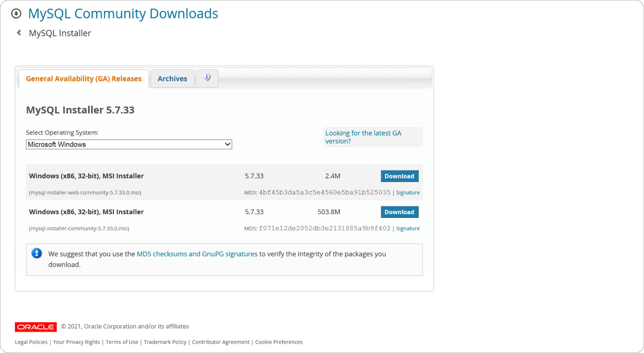Click the blue exclamation notice icon

(x=37, y=253)
